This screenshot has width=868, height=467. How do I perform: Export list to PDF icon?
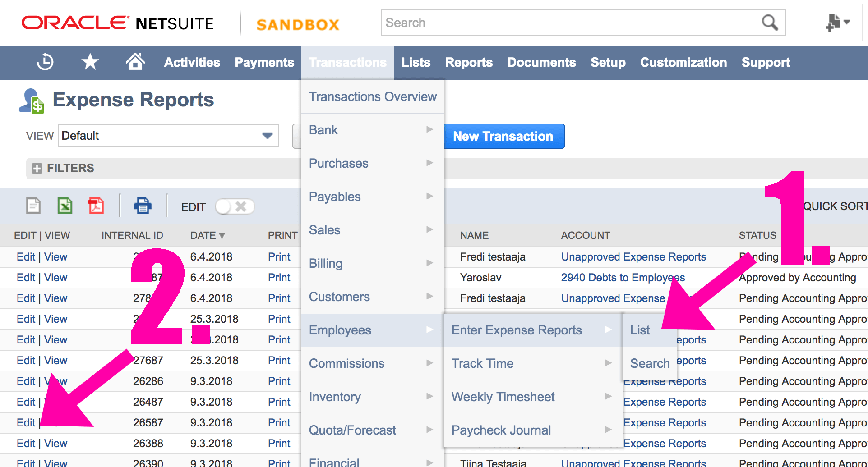point(96,206)
